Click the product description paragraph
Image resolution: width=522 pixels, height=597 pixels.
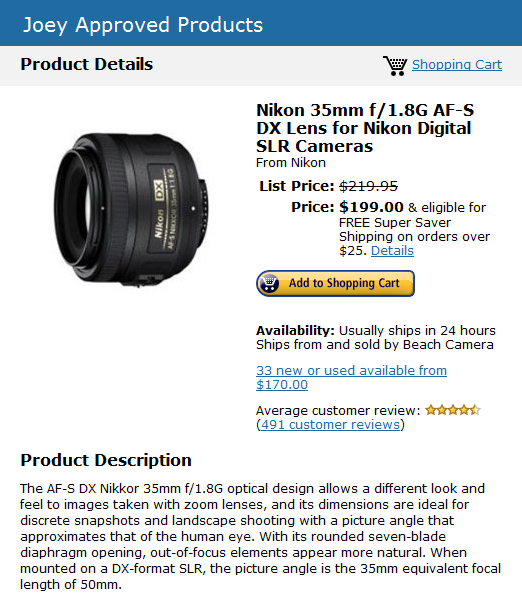click(x=260, y=536)
